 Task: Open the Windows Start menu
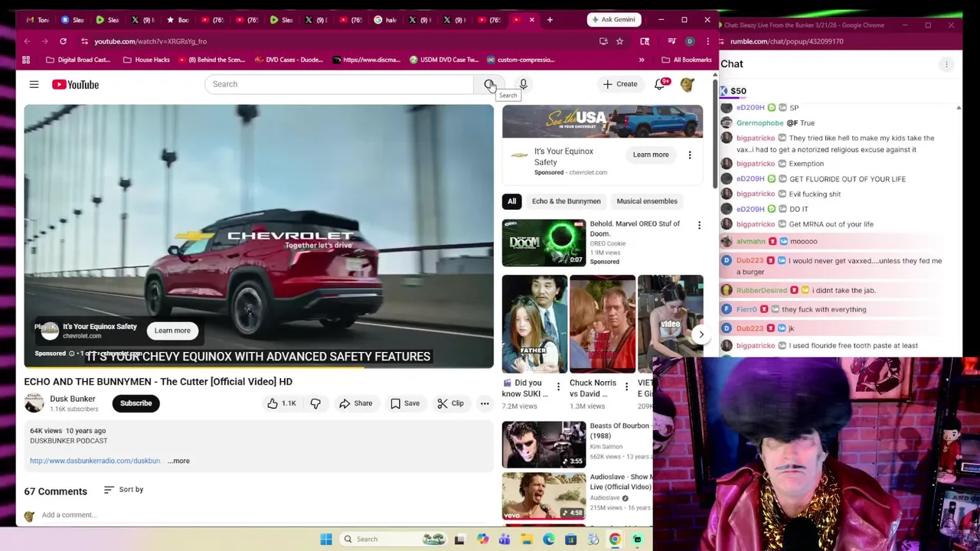326,540
